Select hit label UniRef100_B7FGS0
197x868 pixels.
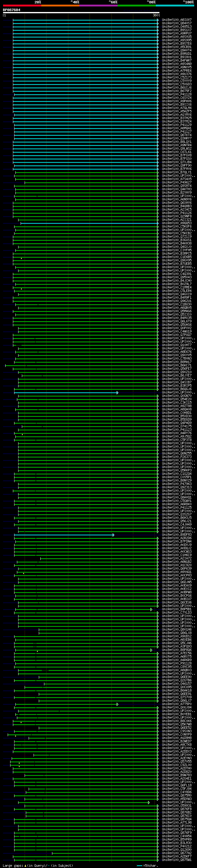[176, 159]
